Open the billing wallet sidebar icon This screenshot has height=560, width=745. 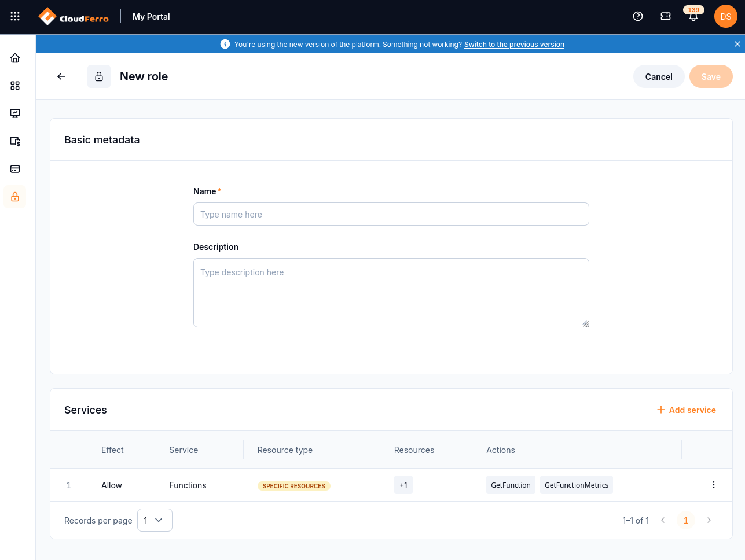coord(15,141)
